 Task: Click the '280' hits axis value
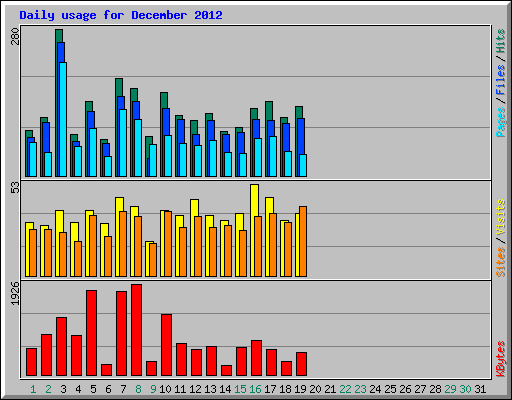point(15,37)
